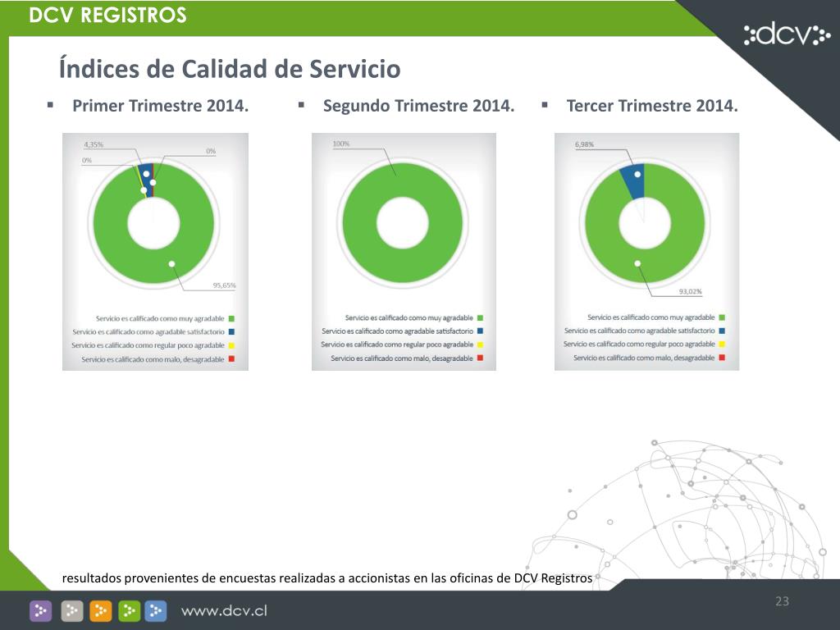
Task: Click the second quarter donut chart
Action: (x=403, y=223)
